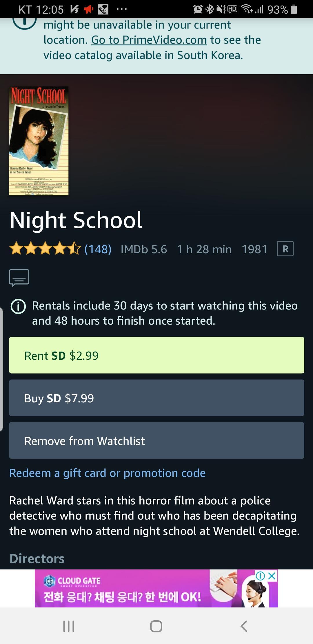
Task: Open the recent apps navigation icon
Action: [69, 626]
